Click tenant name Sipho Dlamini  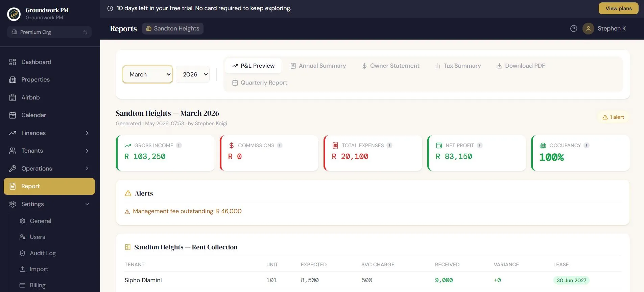tap(143, 280)
